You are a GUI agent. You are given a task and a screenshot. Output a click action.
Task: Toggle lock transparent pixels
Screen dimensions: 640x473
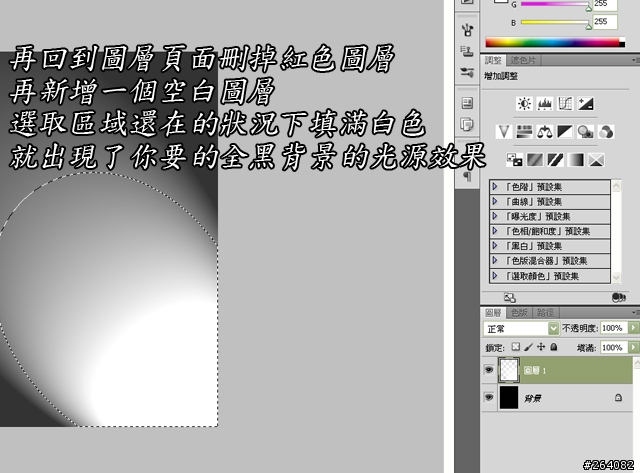point(516,347)
